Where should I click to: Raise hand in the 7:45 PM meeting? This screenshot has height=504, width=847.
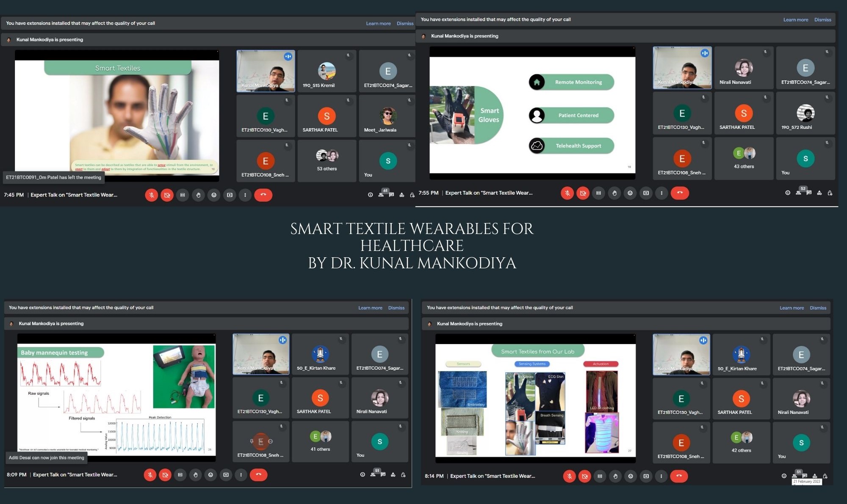coord(198,195)
